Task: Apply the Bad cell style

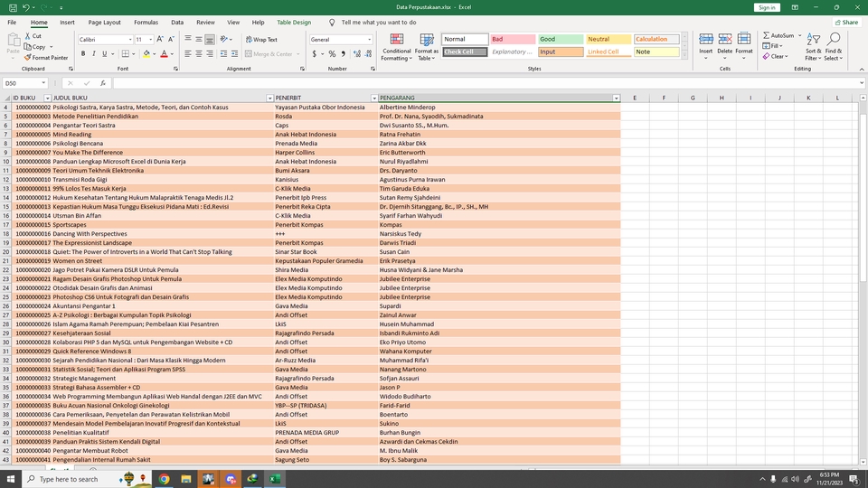Action: click(513, 39)
